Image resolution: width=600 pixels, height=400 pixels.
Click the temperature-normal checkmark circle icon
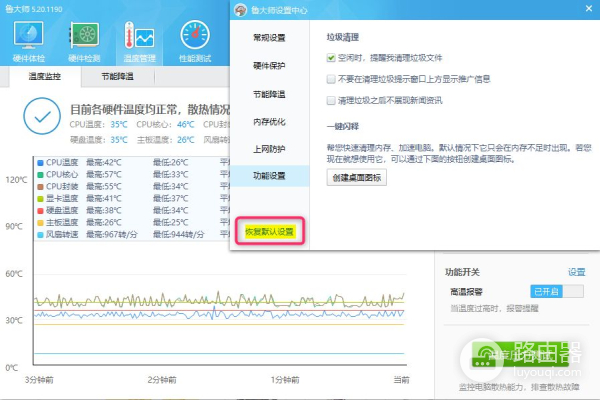(x=42, y=116)
